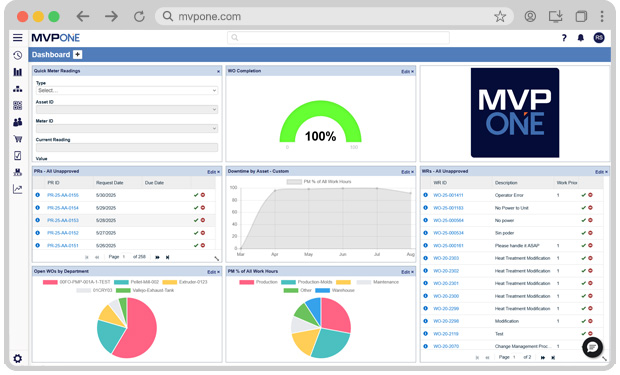
Task: Edit the Open WOs by Department widget
Action: pyautogui.click(x=211, y=272)
